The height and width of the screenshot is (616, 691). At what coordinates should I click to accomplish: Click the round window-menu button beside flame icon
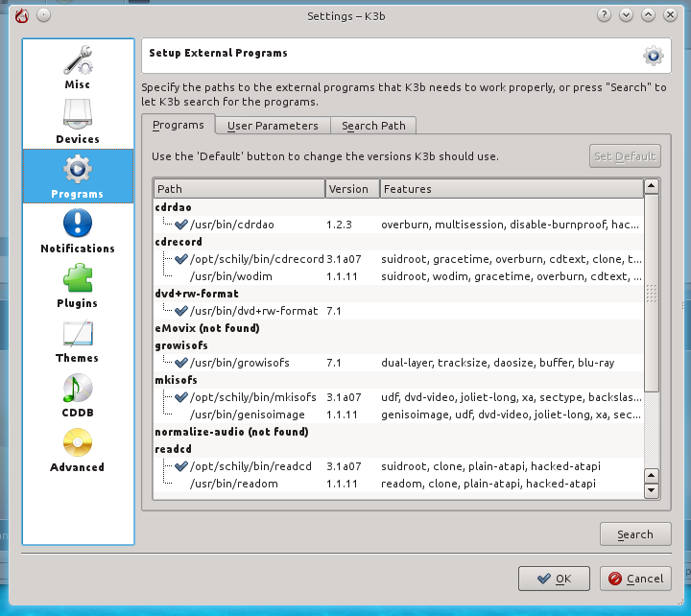pyautogui.click(x=43, y=15)
